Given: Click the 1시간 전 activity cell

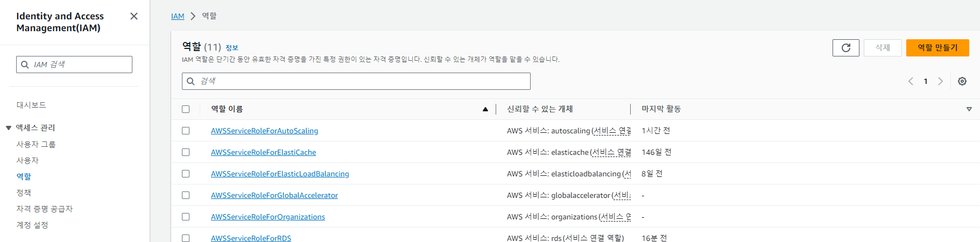Looking at the screenshot, I should click(x=655, y=131).
